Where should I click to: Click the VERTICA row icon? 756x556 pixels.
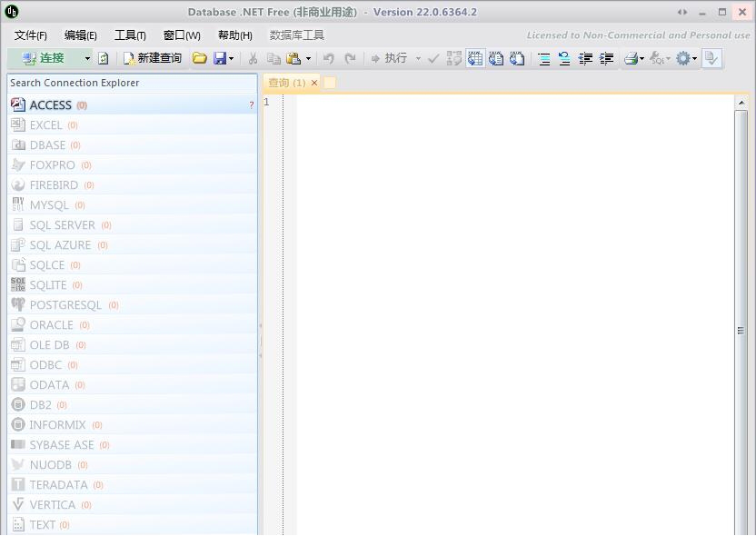[x=18, y=504]
